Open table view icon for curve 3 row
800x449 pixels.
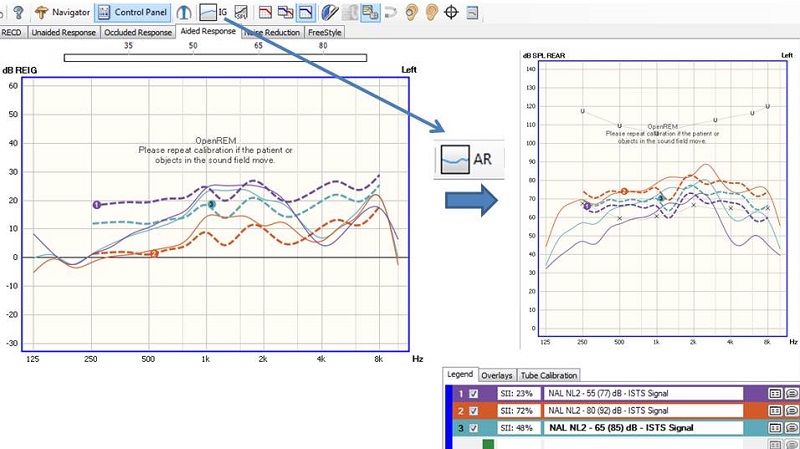tap(775, 428)
